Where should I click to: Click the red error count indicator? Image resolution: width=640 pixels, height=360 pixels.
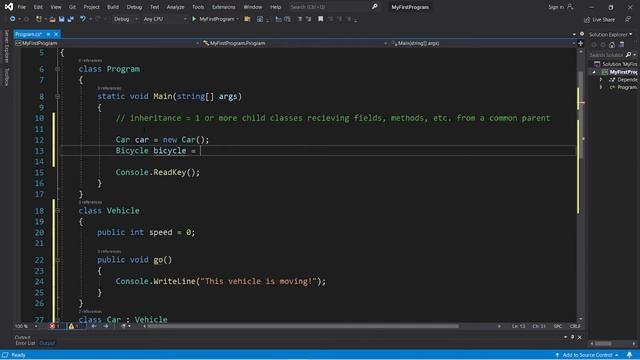[x=55, y=326]
